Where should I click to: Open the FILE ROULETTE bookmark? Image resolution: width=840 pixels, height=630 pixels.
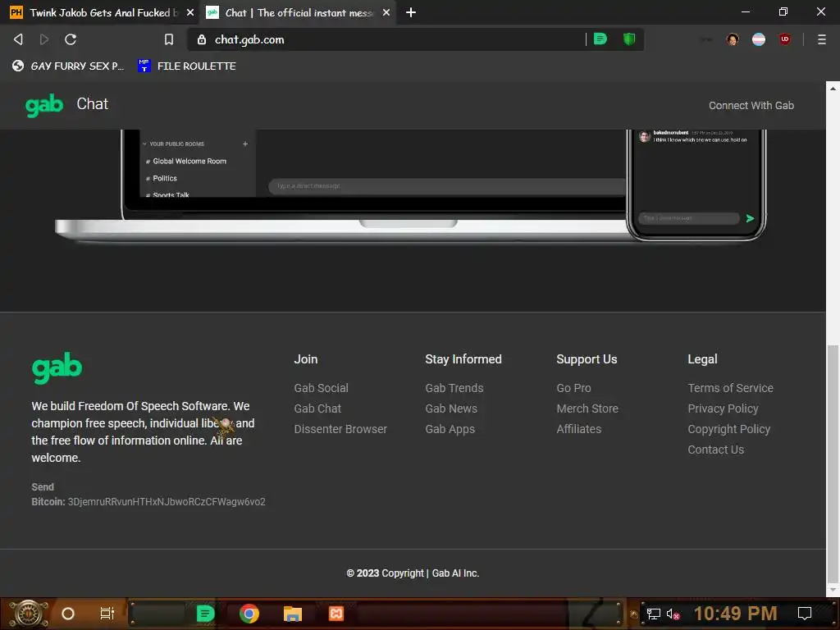(187, 66)
